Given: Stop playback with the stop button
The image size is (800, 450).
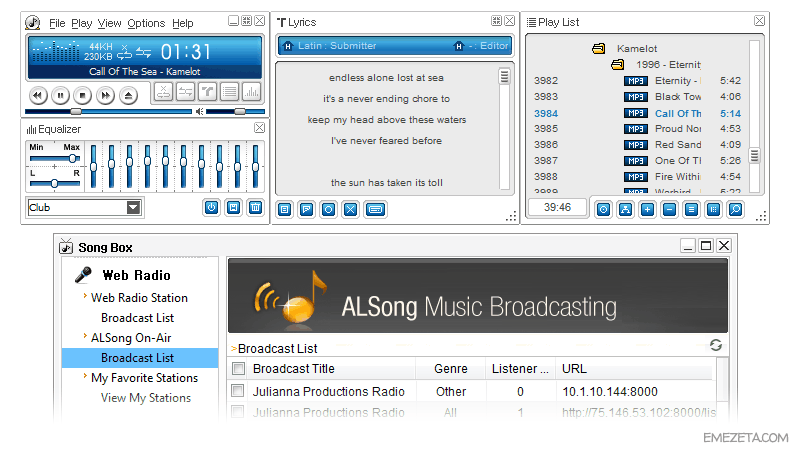Looking at the screenshot, I should tap(82, 95).
